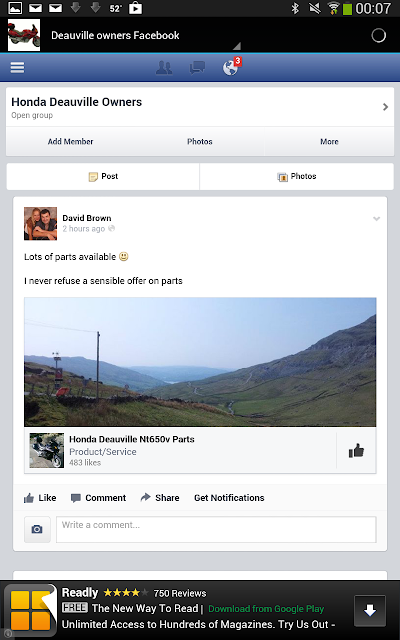400x640 pixels.
Task: Open the friend requests icon
Action: 164,68
